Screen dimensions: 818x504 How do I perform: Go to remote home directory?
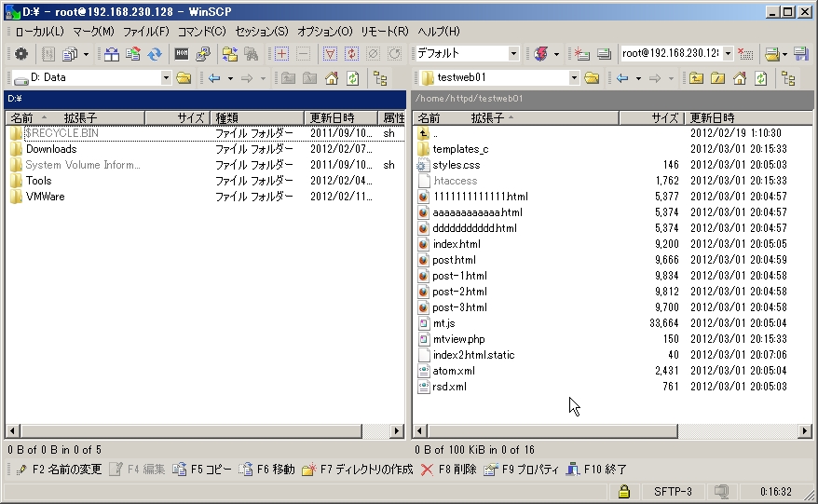[739, 78]
